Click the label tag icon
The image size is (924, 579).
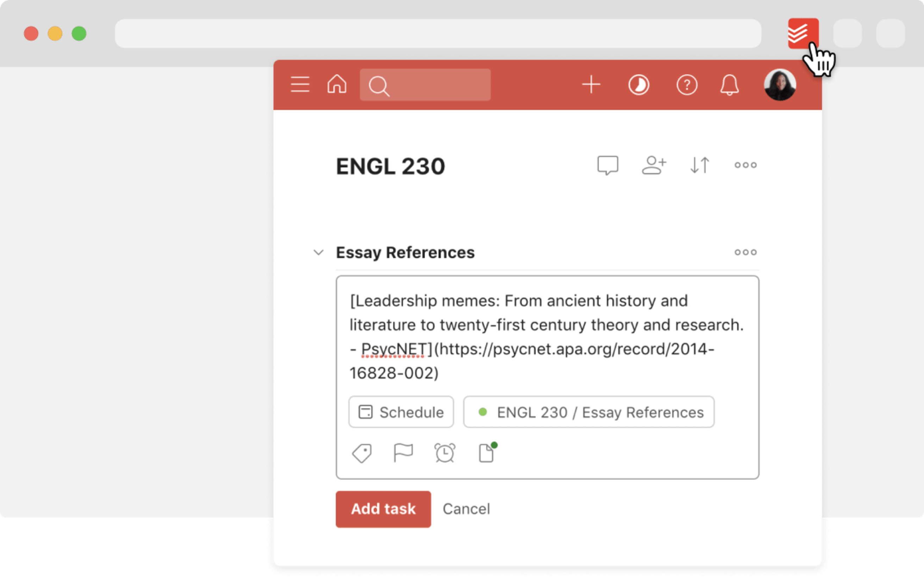(362, 453)
